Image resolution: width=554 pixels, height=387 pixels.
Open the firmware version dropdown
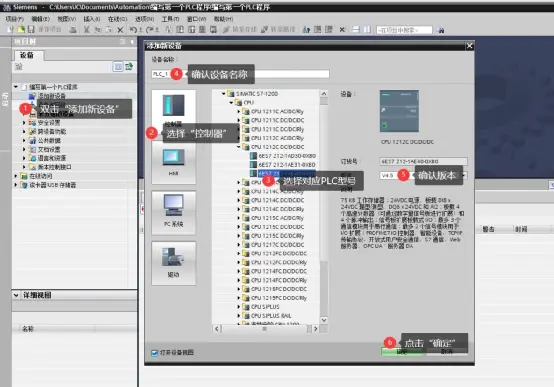point(464,175)
